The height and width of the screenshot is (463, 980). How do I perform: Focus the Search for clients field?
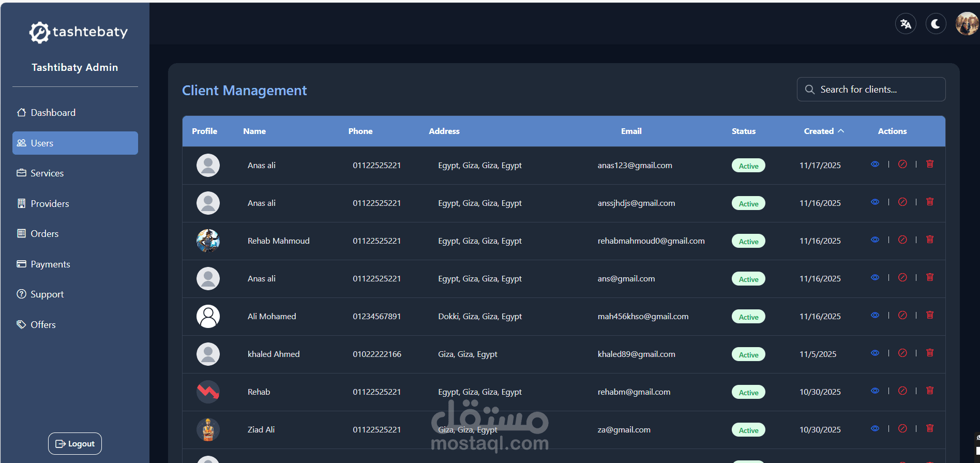tap(871, 89)
